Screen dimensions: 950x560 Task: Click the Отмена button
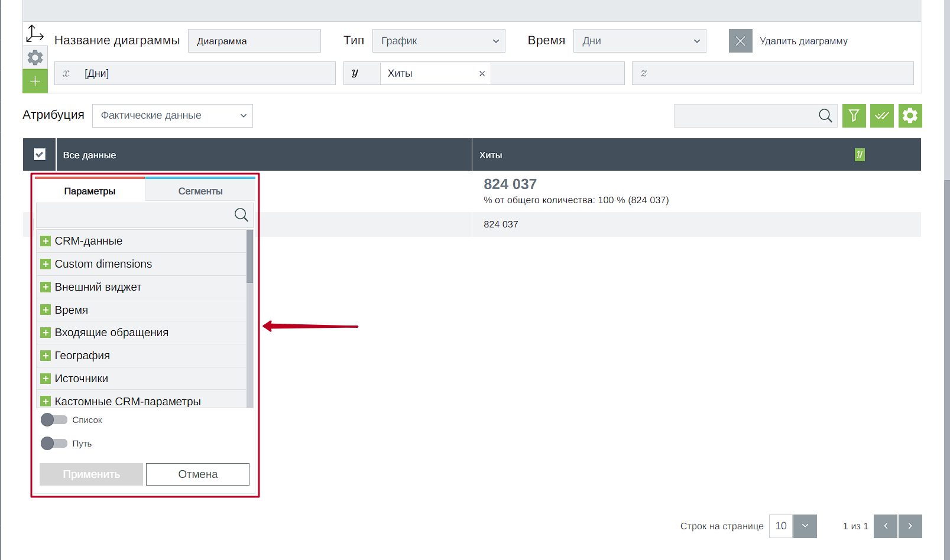[x=197, y=474]
